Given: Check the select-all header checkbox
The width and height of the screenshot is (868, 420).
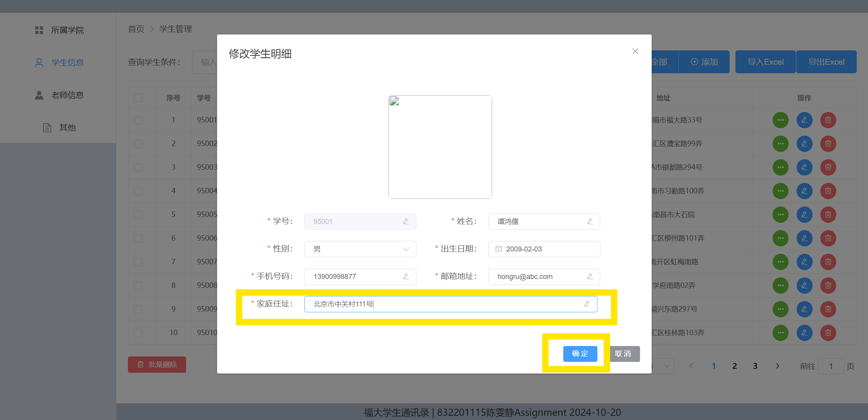Looking at the screenshot, I should (x=138, y=98).
